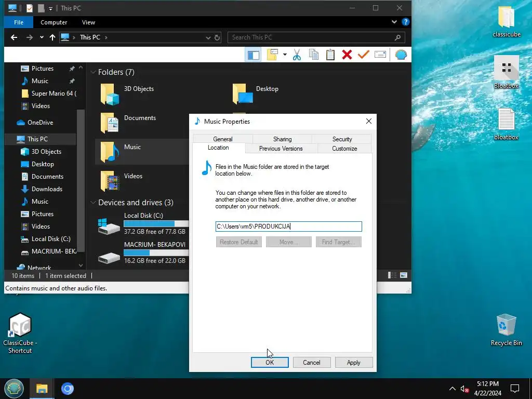Click the red X Delete icon
The image size is (532, 399).
coord(347,55)
